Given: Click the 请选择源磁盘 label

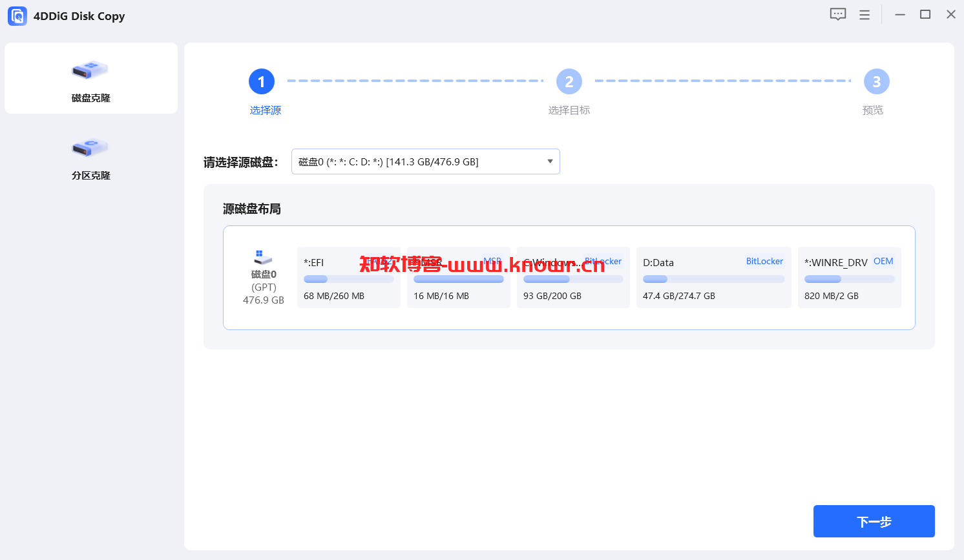Looking at the screenshot, I should click(241, 162).
